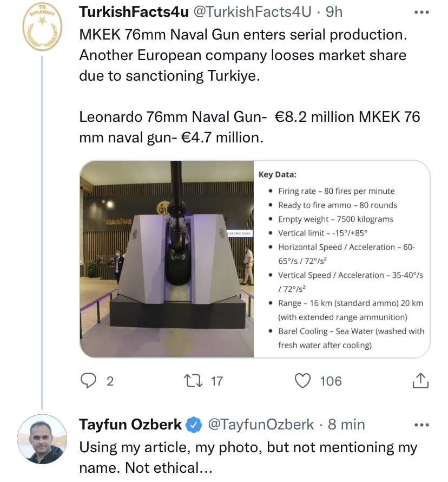Image resolution: width=448 pixels, height=482 pixels.
Task: Open more options on Tayfun Ozberk reply
Action: [x=420, y=425]
